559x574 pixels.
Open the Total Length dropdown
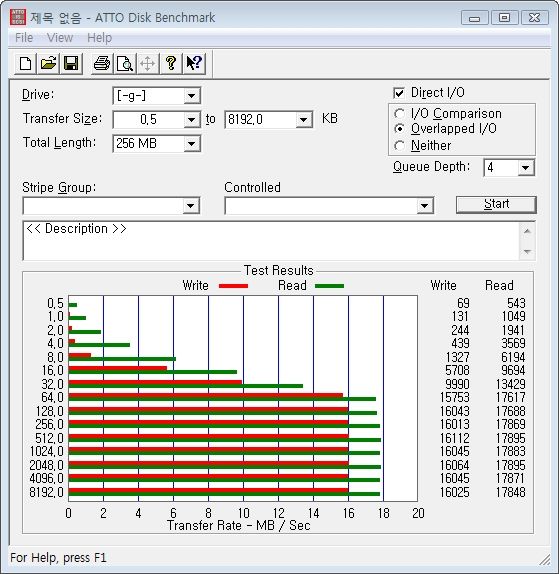click(191, 144)
